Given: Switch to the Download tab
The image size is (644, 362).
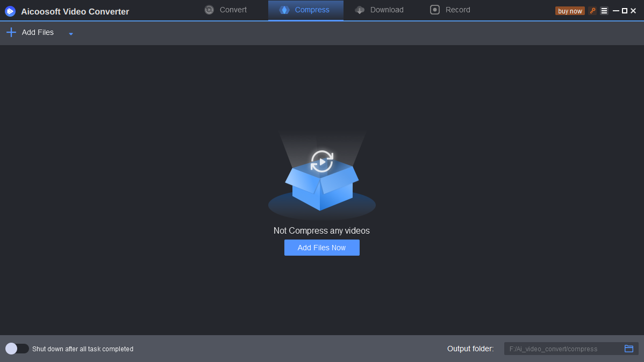Looking at the screenshot, I should coord(379,10).
